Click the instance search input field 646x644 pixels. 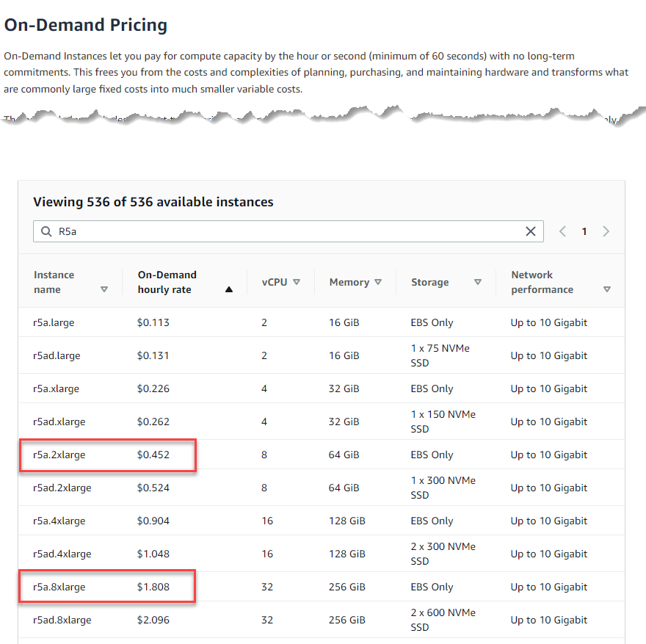tap(286, 231)
